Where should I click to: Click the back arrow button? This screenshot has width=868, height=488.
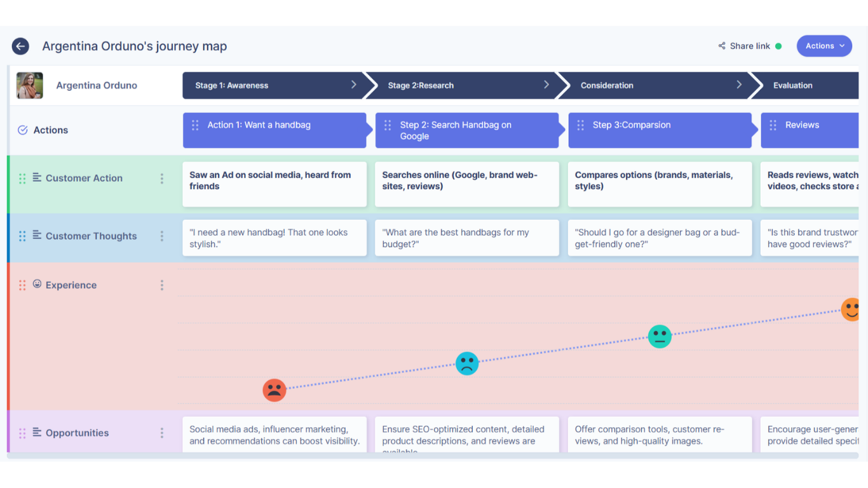pyautogui.click(x=20, y=46)
